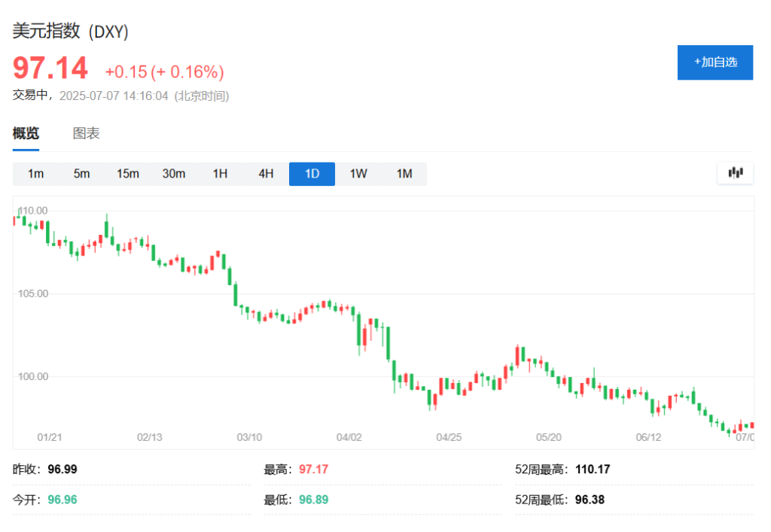Viewport: 771px width, 532px height.
Task: Select the 1W weekly interval
Action: click(x=358, y=173)
